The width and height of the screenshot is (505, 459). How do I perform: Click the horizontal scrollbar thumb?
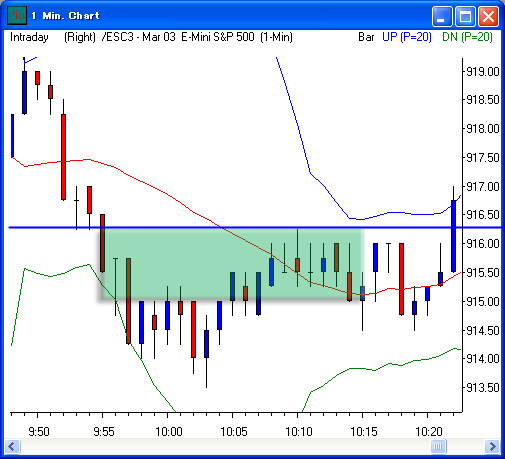(x=438, y=446)
